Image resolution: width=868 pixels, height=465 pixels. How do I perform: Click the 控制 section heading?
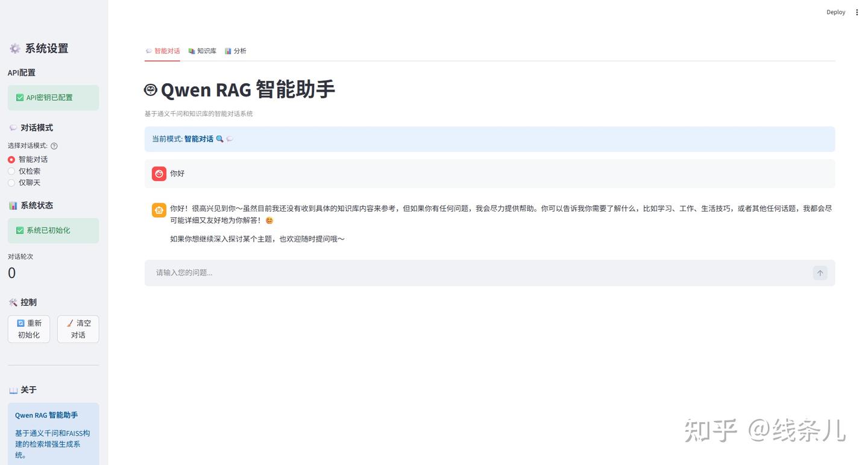pyautogui.click(x=23, y=302)
